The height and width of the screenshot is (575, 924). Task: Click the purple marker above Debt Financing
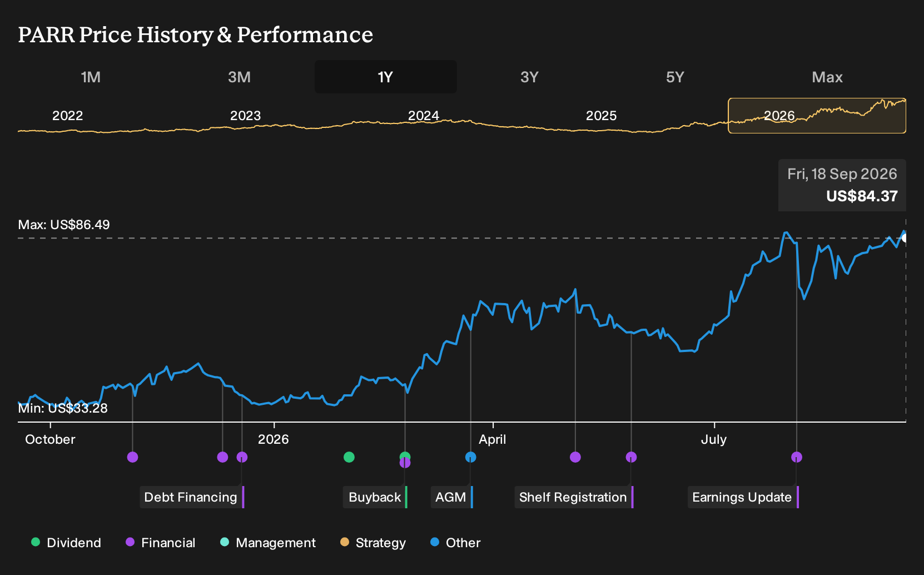pos(242,457)
